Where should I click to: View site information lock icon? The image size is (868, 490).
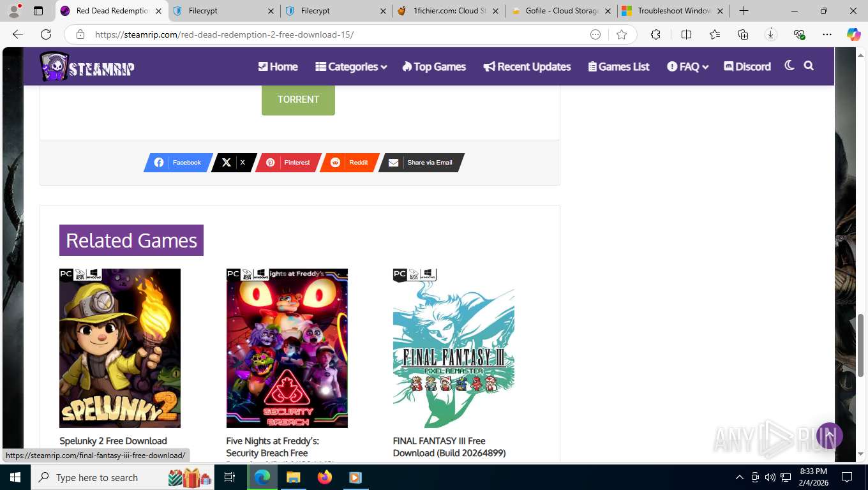(x=80, y=34)
